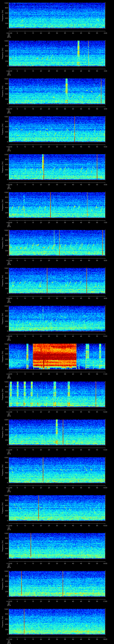Click the Frequency (Hz) axis label of the 4:17:00 panel
This screenshot has height=644, width=114.
[x=3, y=621]
